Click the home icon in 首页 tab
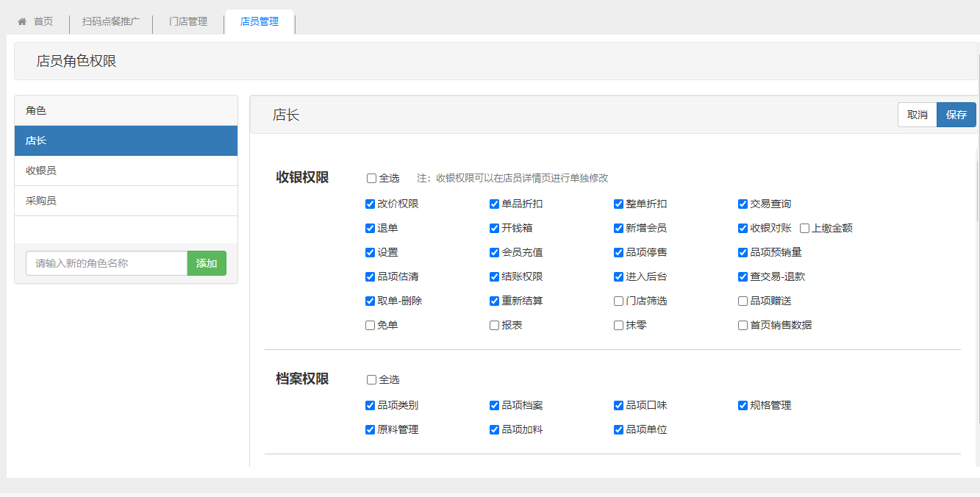Screen dimensions: 980x497 click(x=22, y=22)
